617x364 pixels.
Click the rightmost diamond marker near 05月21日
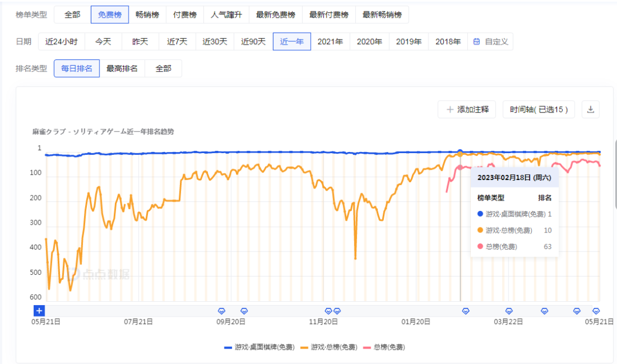coord(595,311)
